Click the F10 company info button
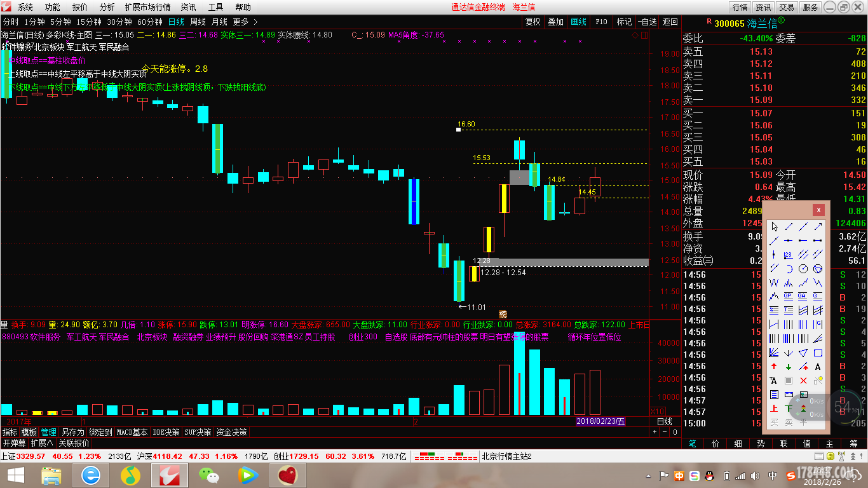Image resolution: width=868 pixels, height=488 pixels. click(x=601, y=22)
